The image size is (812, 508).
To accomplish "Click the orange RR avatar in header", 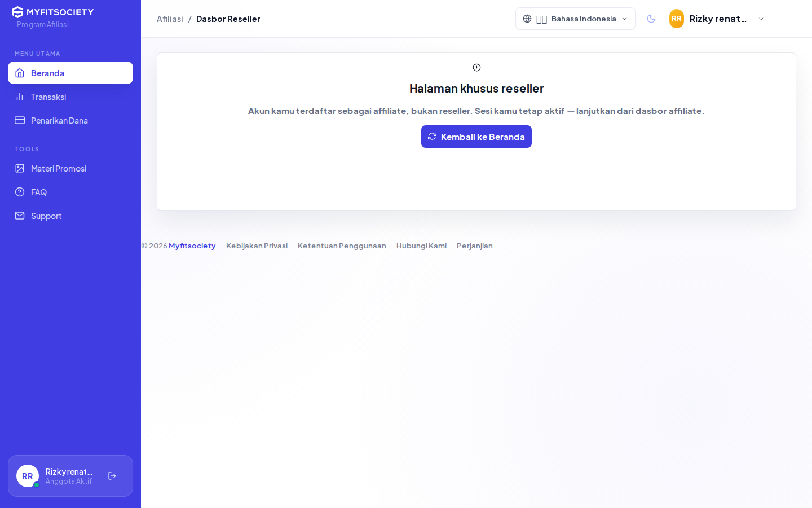I will pos(677,19).
